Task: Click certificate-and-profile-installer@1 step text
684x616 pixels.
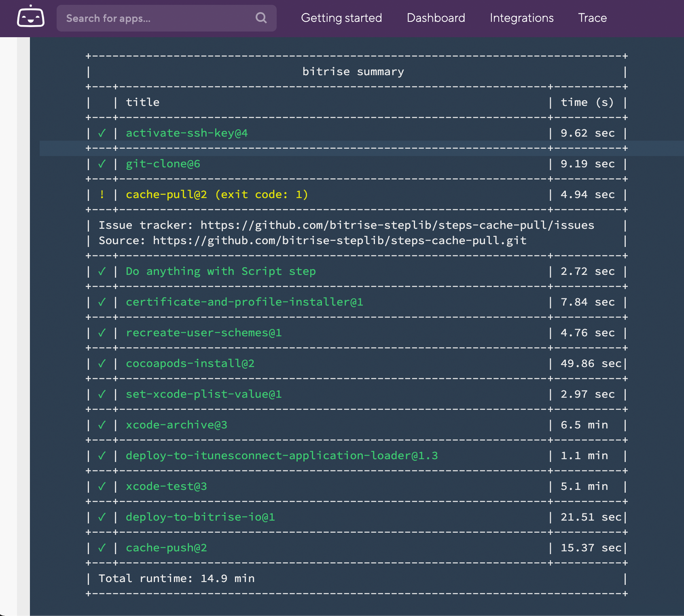Action: (x=244, y=302)
